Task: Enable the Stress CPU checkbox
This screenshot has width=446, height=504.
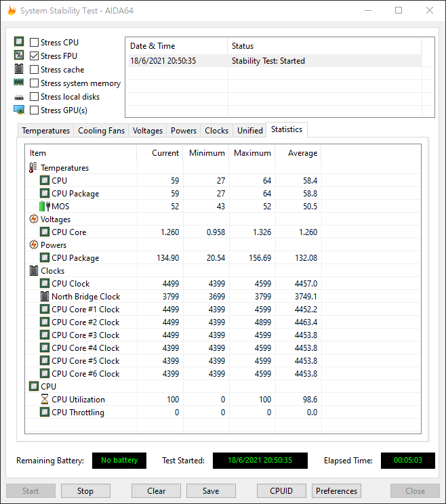Action: 34,43
